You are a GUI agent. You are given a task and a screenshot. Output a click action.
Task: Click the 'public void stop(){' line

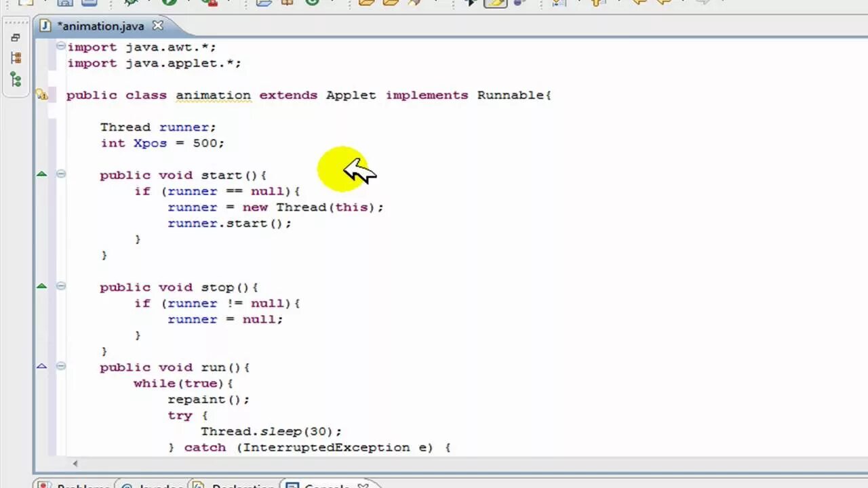[x=179, y=287]
